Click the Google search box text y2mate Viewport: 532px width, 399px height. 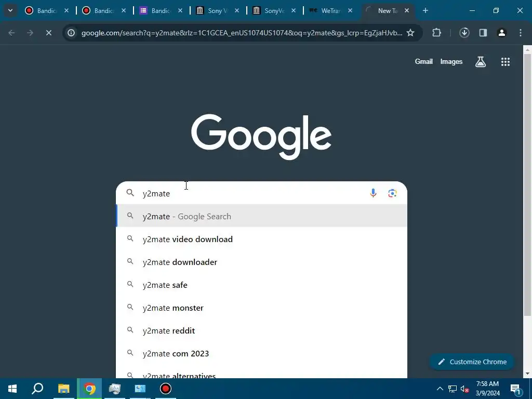click(x=156, y=193)
